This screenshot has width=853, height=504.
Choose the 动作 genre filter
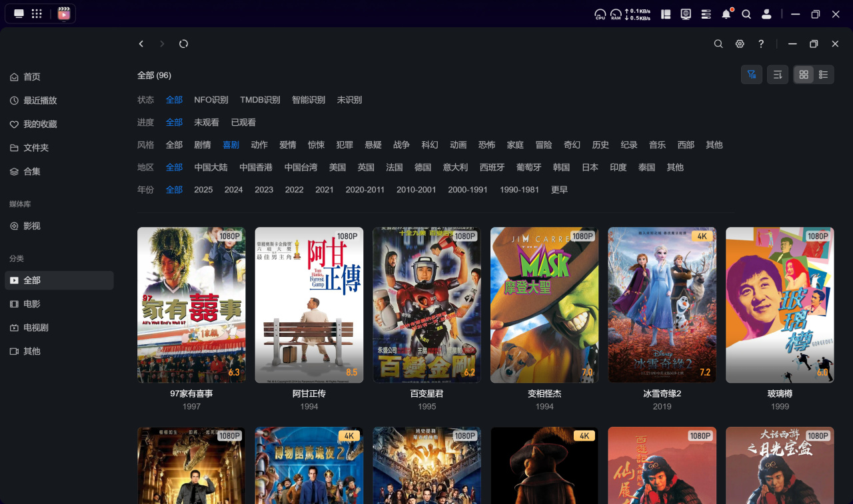click(x=259, y=144)
